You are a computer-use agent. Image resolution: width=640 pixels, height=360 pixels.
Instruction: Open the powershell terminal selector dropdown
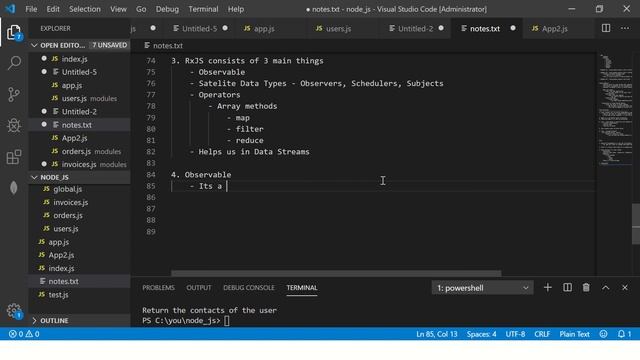[x=482, y=288]
